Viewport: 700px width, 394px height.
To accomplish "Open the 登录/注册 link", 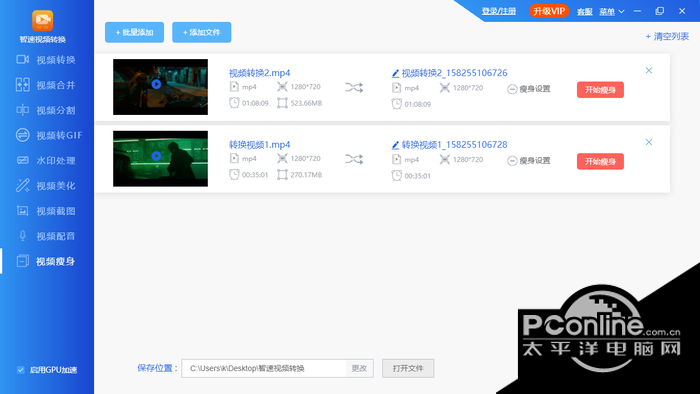I will [x=499, y=11].
